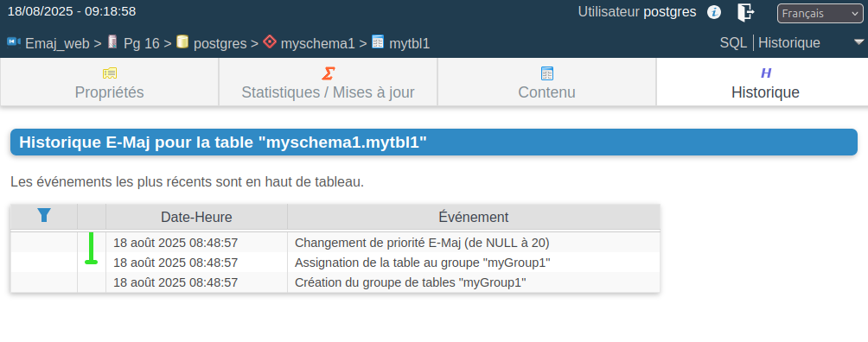Go to myschema1 in breadcrumb
Viewport: 868px width, 342px height.
[318, 44]
